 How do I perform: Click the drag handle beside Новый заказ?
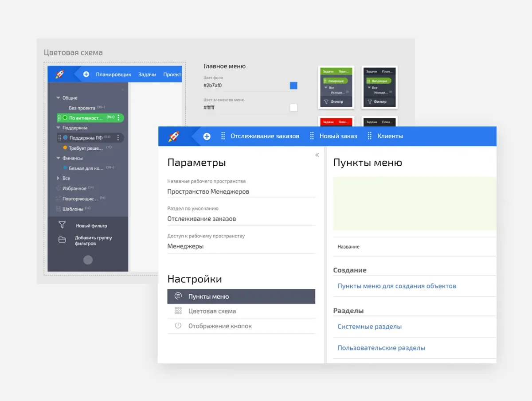click(x=312, y=136)
